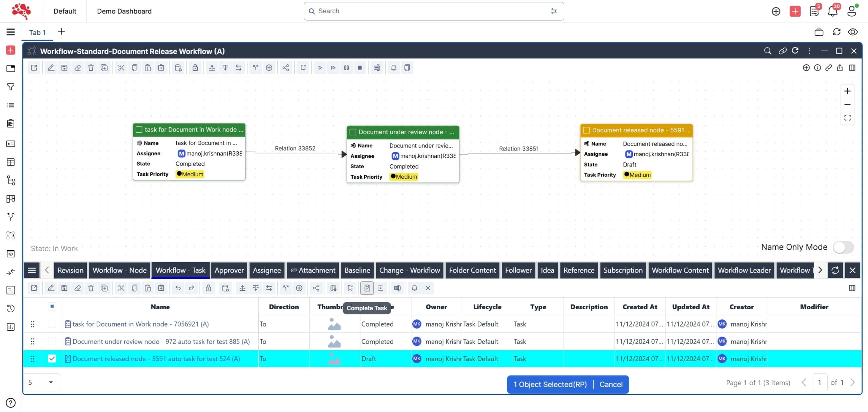Image resolution: width=868 pixels, height=412 pixels.
Task: Open Document under review node task link
Action: 161,341
